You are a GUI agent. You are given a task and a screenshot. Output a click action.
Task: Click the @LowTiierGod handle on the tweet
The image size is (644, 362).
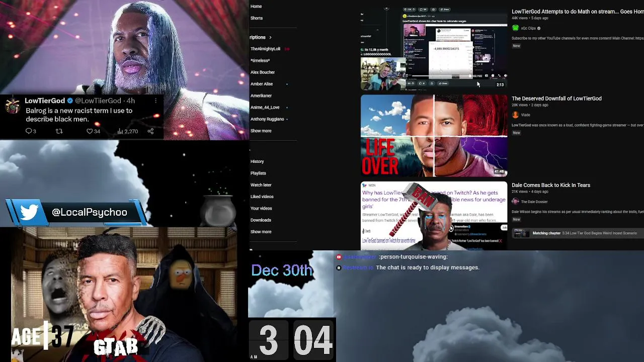(x=98, y=101)
